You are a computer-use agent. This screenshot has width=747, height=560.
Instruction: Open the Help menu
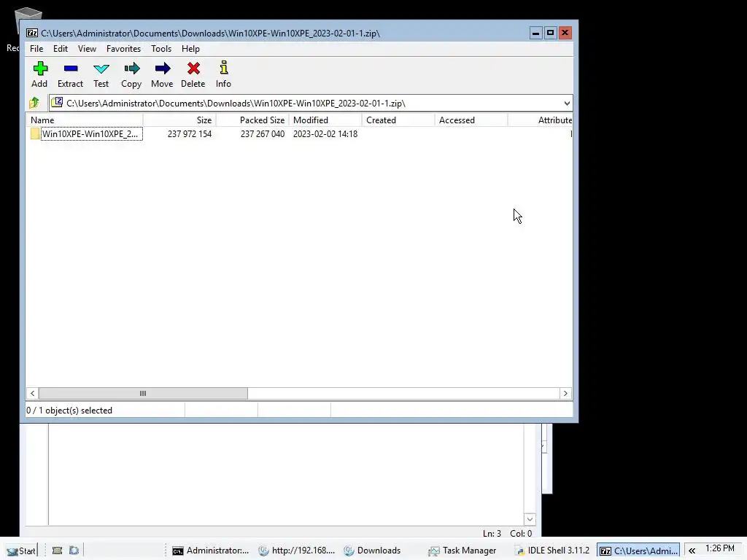(190, 49)
